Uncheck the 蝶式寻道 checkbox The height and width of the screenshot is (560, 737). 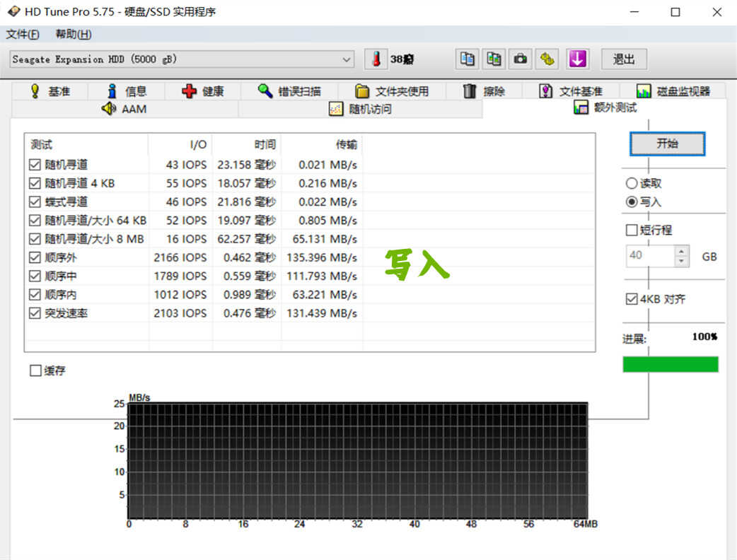[x=35, y=202]
